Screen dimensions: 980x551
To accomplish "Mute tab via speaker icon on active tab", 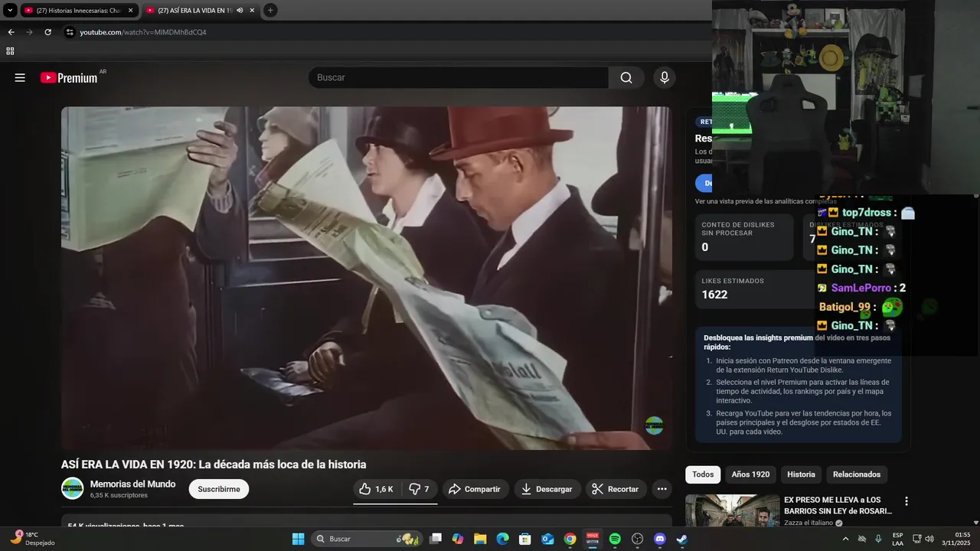I will click(240, 10).
